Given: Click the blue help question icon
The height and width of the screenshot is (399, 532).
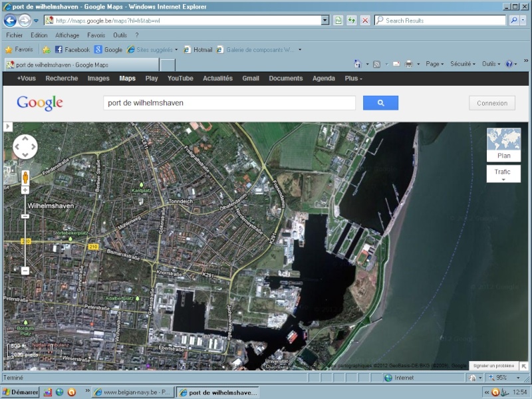Looking at the screenshot, I should [509, 64].
